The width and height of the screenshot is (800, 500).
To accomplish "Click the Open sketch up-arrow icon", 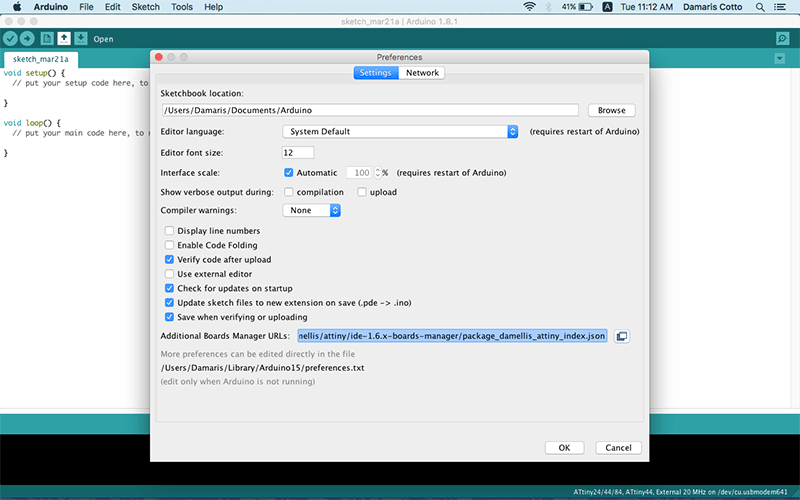I will tap(64, 39).
